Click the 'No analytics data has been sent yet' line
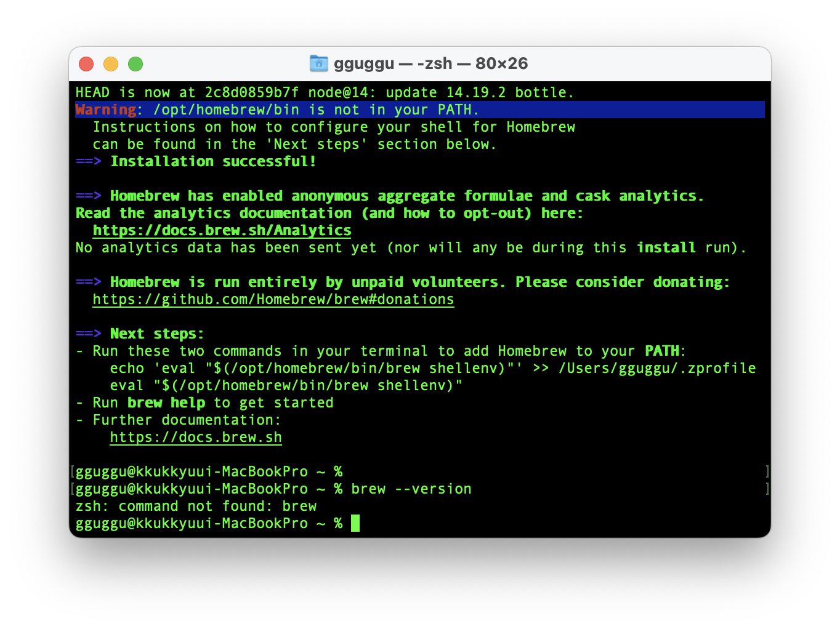 [x=411, y=247]
